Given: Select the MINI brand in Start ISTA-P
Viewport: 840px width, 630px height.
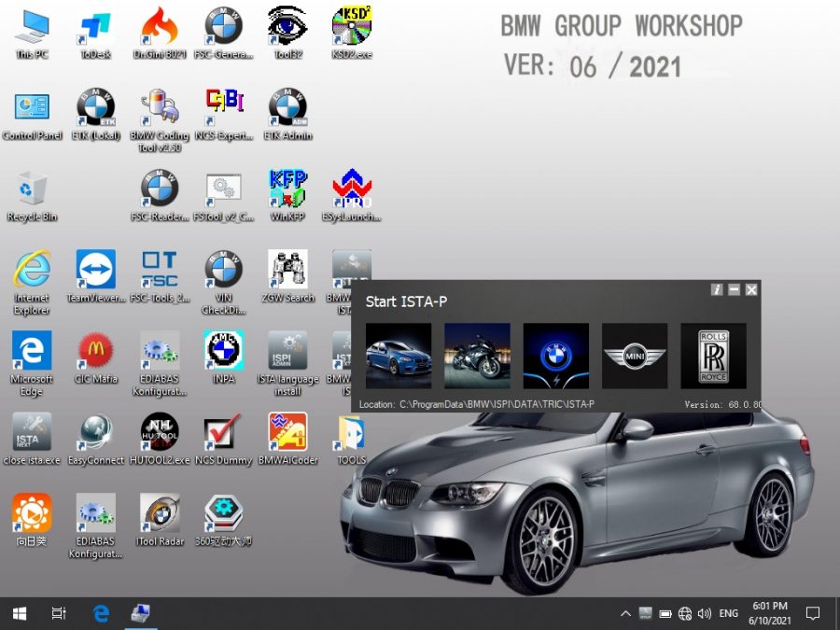Looking at the screenshot, I should (x=635, y=356).
